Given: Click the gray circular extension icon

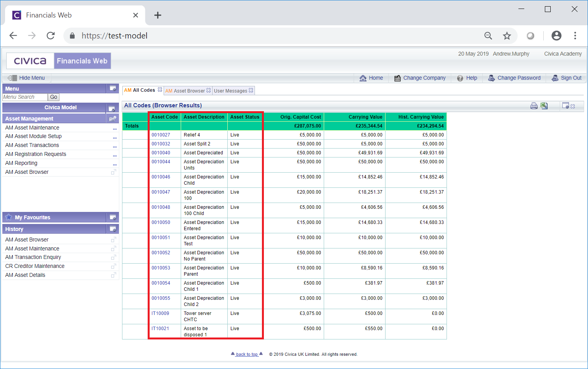Looking at the screenshot, I should tap(530, 36).
